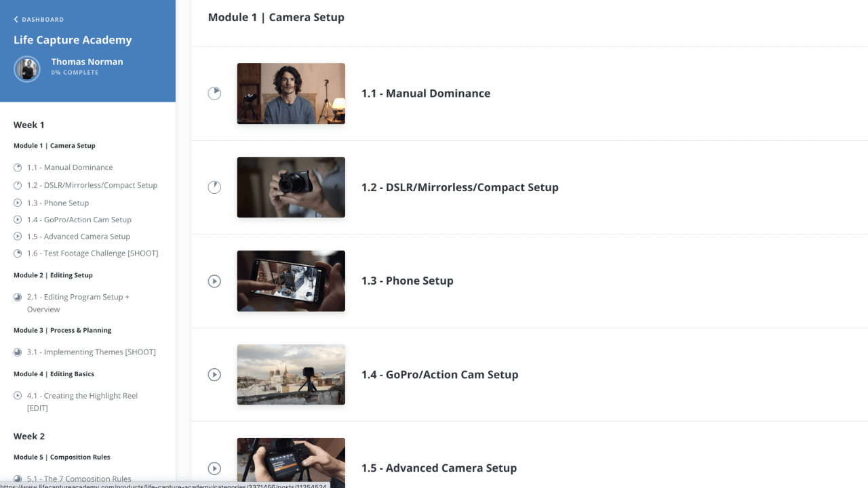This screenshot has height=488, width=868.
Task: Click progress circle left of Manual Dominance thumbnail
Action: tap(214, 94)
